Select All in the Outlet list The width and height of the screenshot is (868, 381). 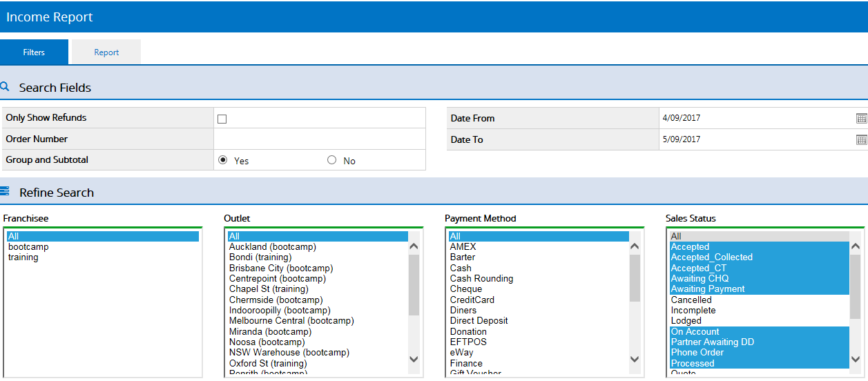pos(318,236)
